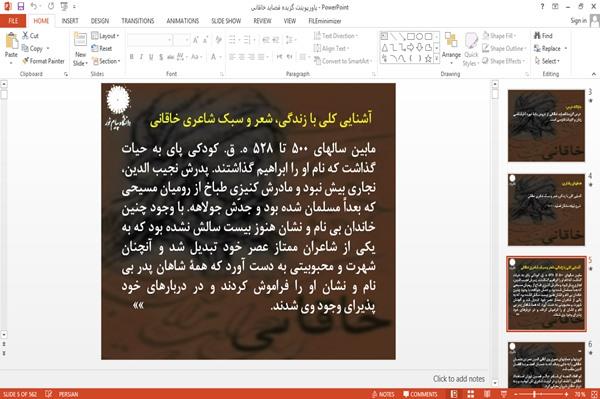Click the Copy button
Screen dimensions: 600x399
(x=32, y=49)
